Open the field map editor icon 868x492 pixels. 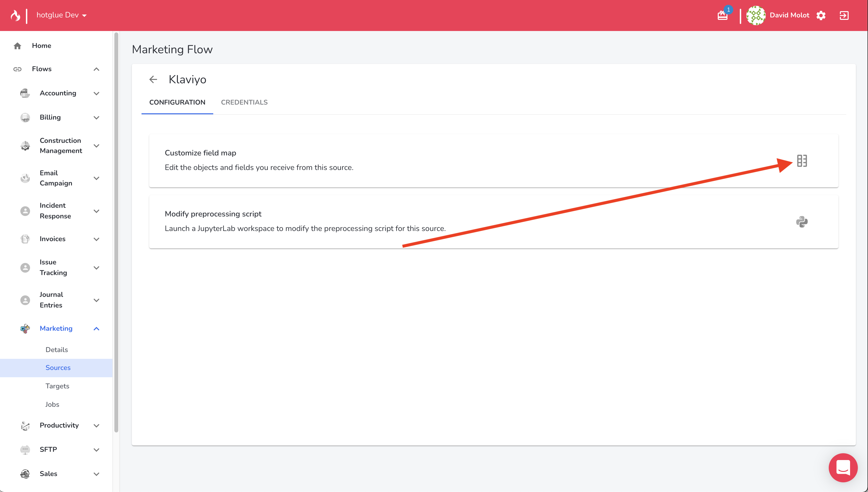(802, 161)
